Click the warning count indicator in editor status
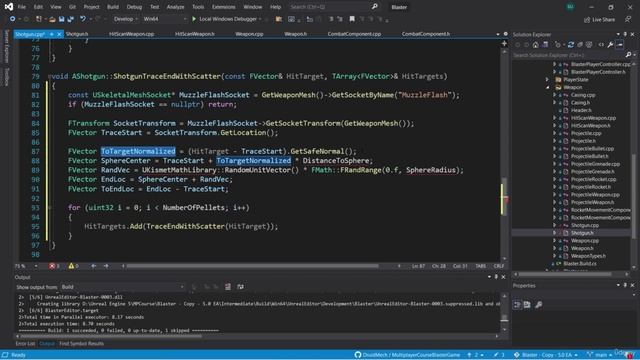Viewport: 640px width, 360px height. click(x=73, y=266)
